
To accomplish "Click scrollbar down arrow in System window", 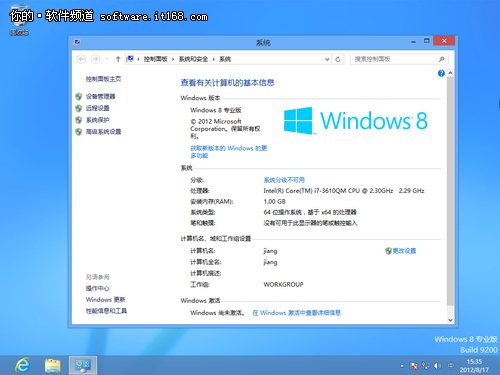I will pyautogui.click(x=450, y=320).
